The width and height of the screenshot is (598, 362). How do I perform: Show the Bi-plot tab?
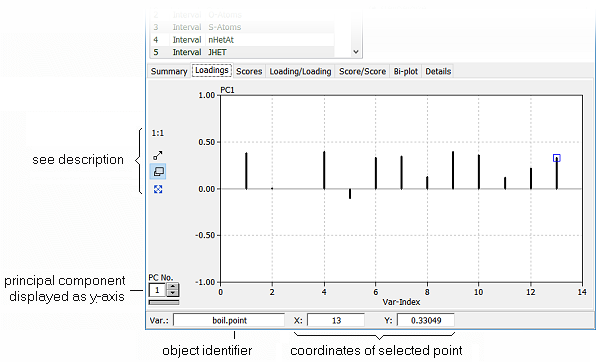tap(405, 71)
